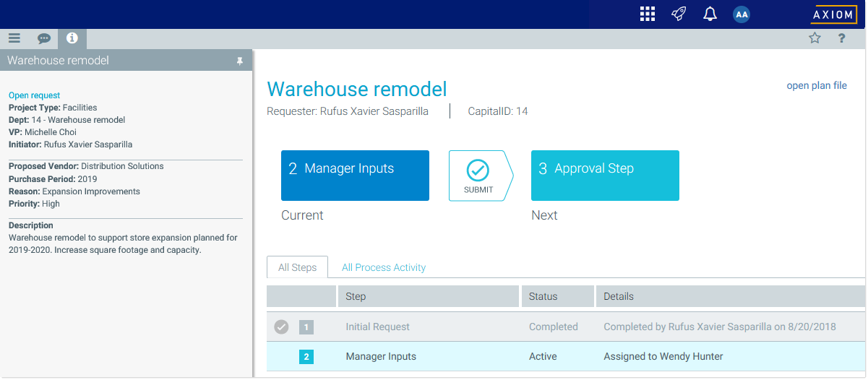Select the Approval Step next box
This screenshot has width=868, height=380.
pyautogui.click(x=605, y=176)
